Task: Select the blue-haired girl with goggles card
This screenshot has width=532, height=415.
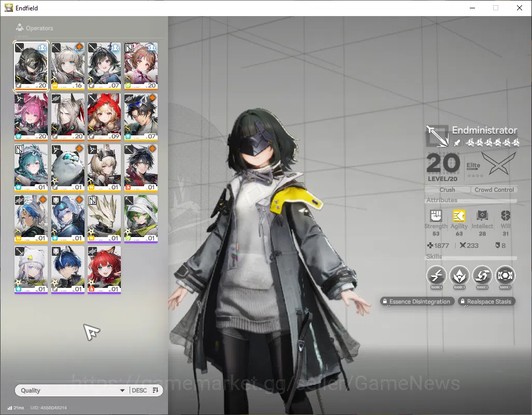Action: (x=68, y=219)
